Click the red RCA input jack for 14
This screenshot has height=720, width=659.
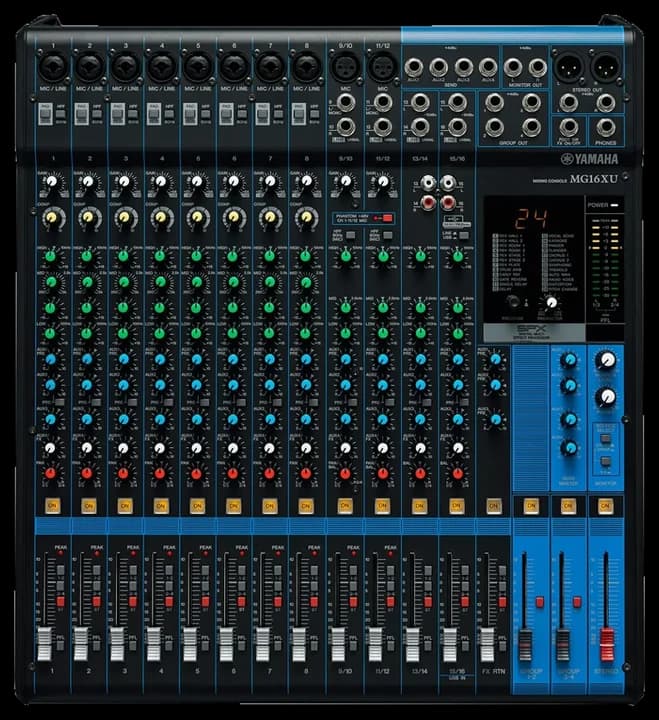428,202
